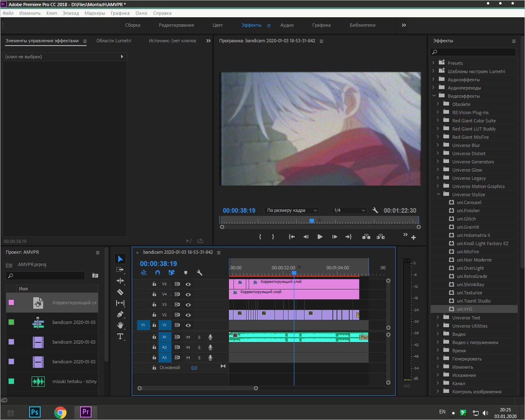Click Mark Out bracket button
Screen dimensions: 525x420
(273, 237)
